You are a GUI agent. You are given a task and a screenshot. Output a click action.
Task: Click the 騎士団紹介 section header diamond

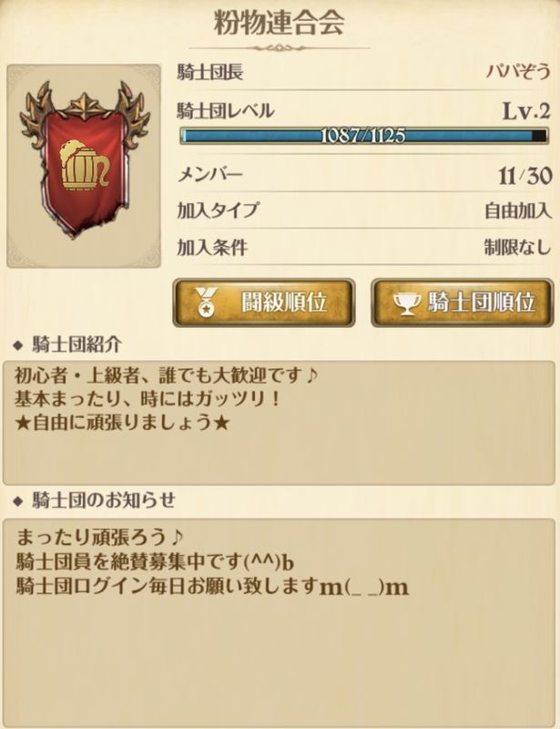tap(18, 345)
